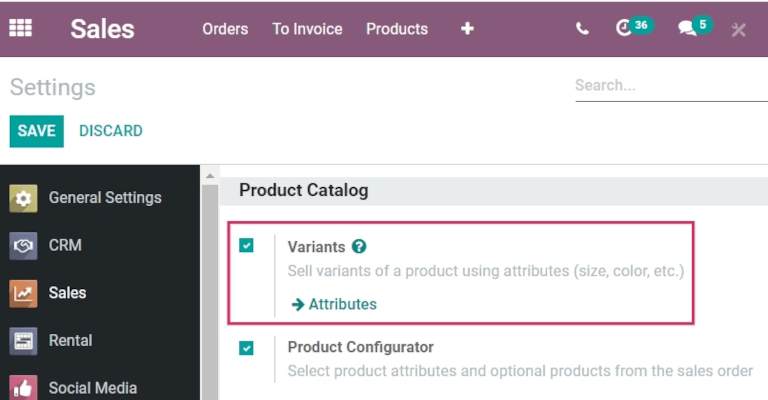The height and width of the screenshot is (400, 768).
Task: Click DISCARD to cancel changes
Action: (111, 131)
